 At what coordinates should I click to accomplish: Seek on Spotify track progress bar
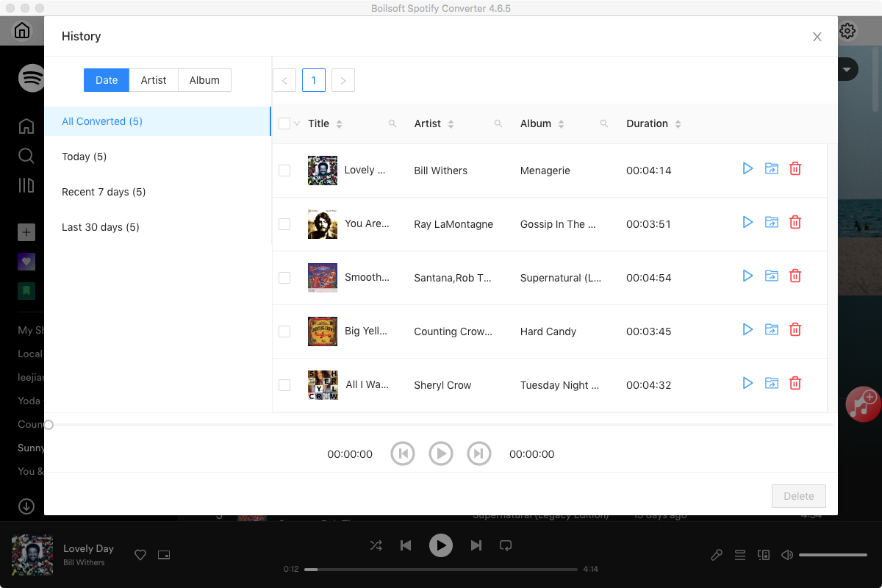pos(441,570)
